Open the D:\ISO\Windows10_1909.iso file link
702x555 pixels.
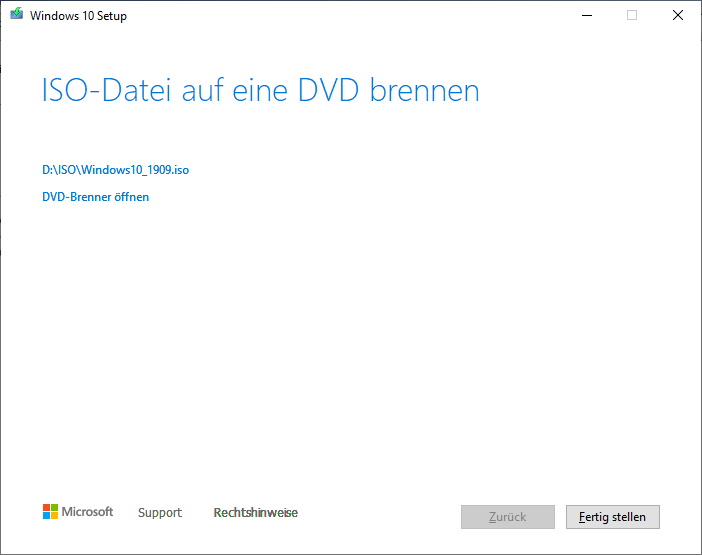tap(116, 170)
